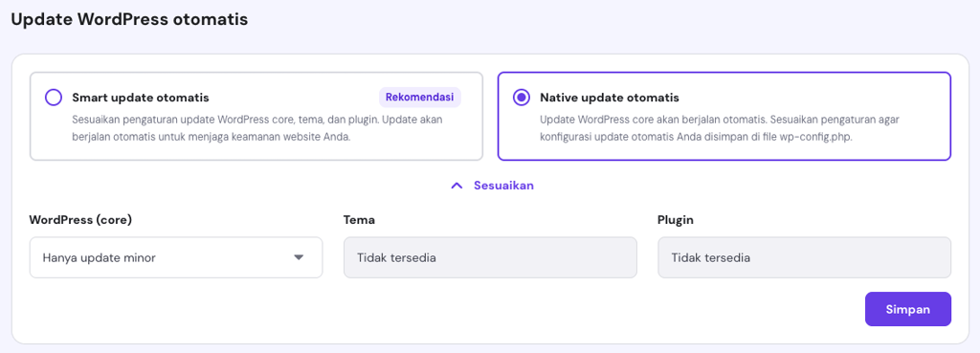Screen dimensions: 980x353
Task: Click the disabled Plugin field
Action: [804, 257]
